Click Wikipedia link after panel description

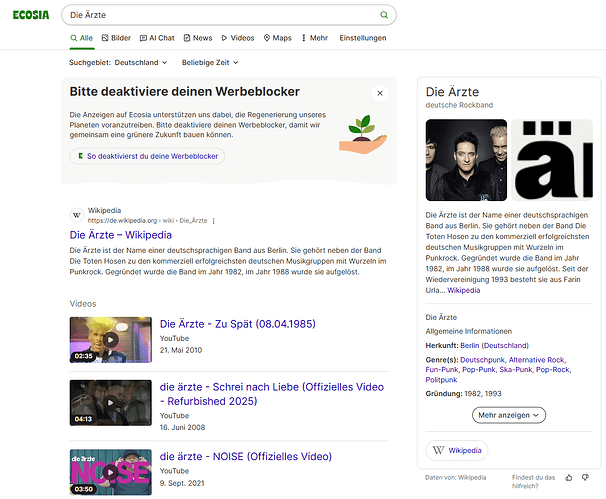coord(463,290)
